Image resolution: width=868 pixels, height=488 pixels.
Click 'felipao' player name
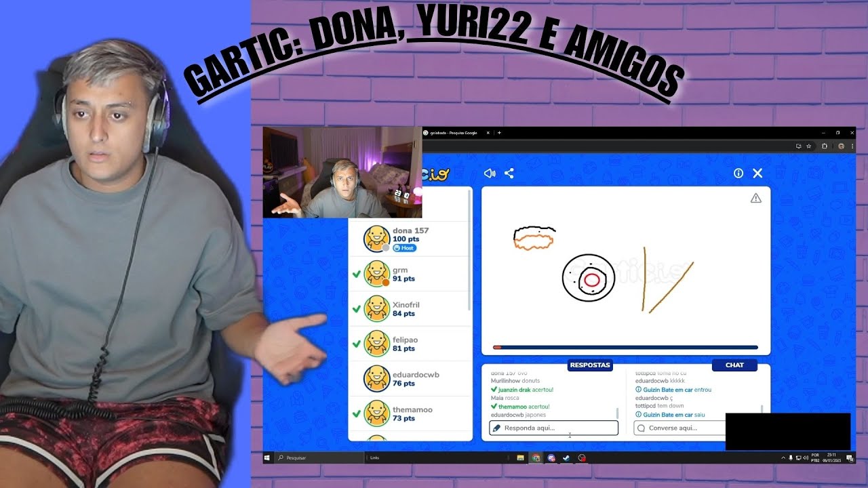click(x=406, y=340)
